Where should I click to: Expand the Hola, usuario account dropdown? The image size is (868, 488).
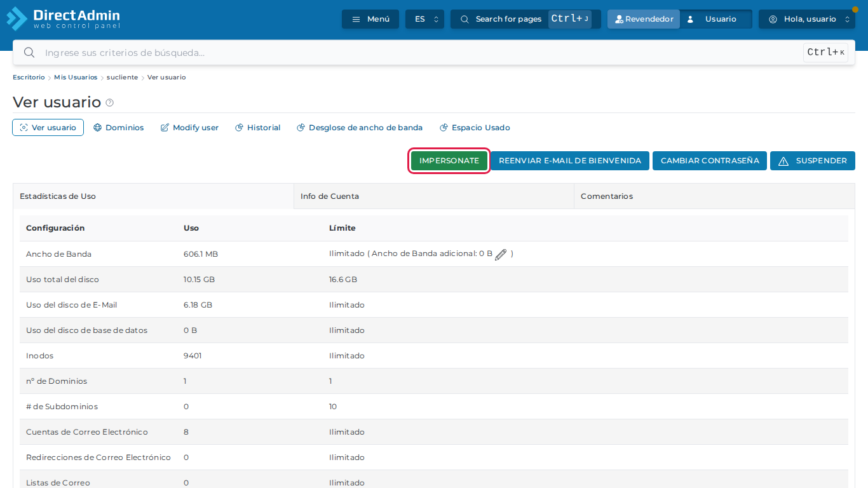point(807,19)
